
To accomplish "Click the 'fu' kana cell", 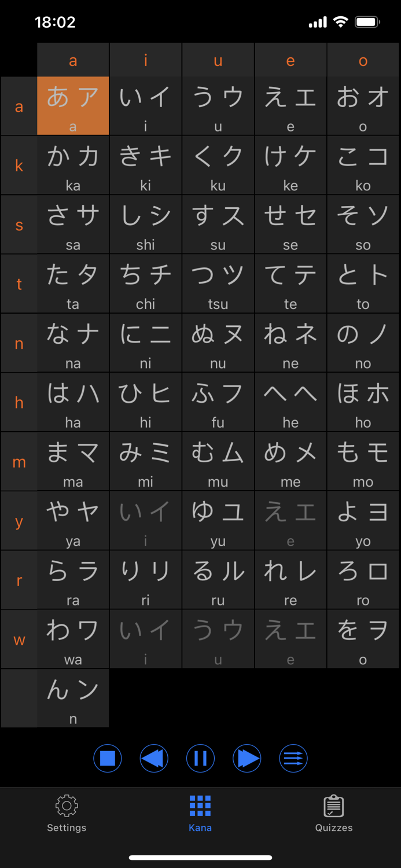I will click(218, 401).
